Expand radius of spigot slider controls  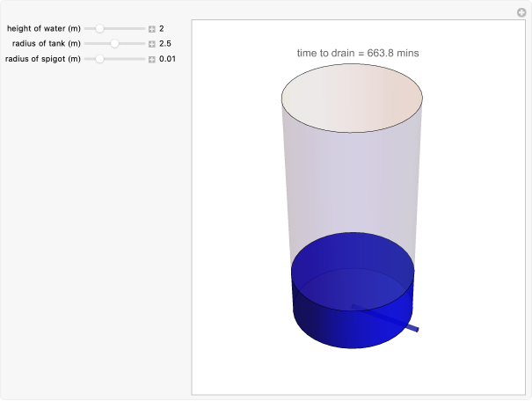pyautogui.click(x=151, y=60)
